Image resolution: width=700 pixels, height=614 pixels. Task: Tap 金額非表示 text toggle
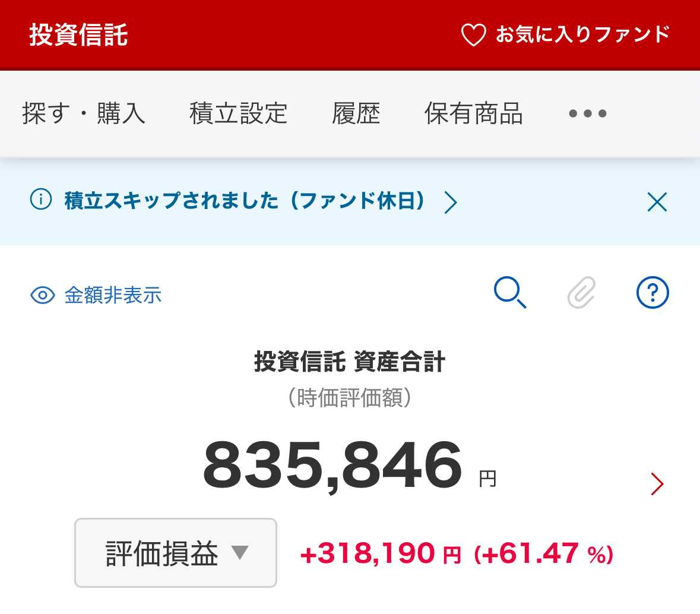[x=113, y=295]
